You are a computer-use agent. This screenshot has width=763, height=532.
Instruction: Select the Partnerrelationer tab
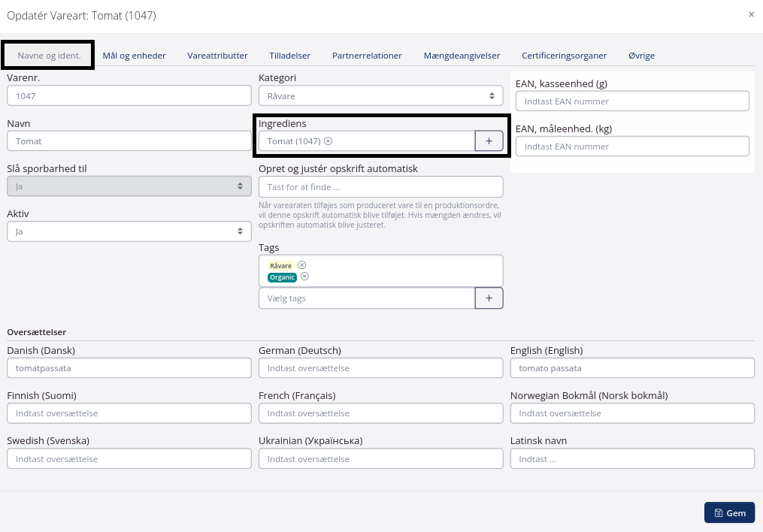coord(367,56)
